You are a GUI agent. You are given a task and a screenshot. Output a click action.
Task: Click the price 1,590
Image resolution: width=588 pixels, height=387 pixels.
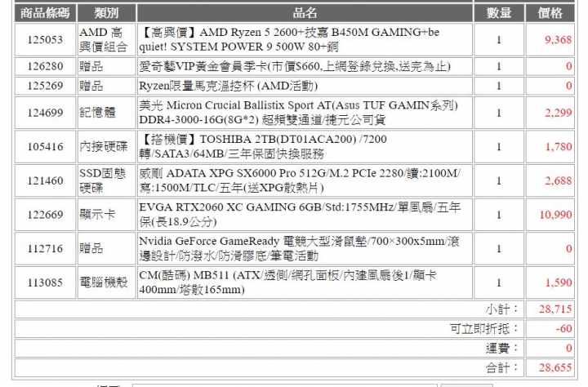coord(559,282)
